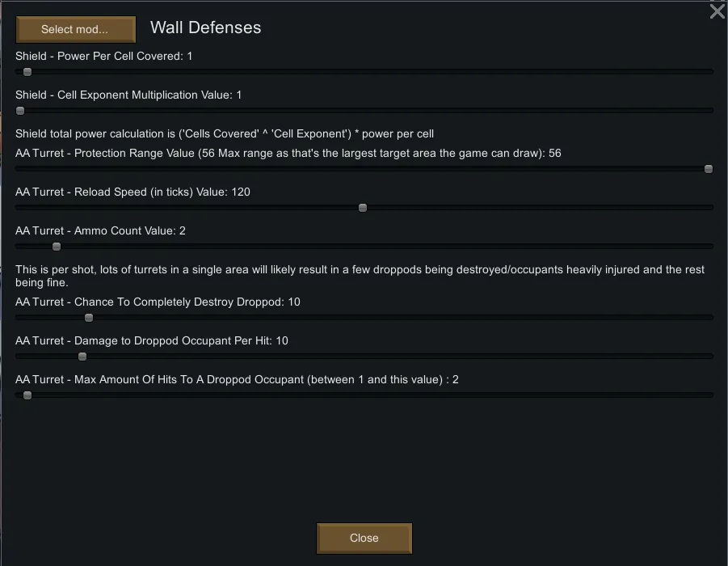Screen dimensions: 728x566
Task: Close the settings window with the X icon
Action: coord(717,11)
